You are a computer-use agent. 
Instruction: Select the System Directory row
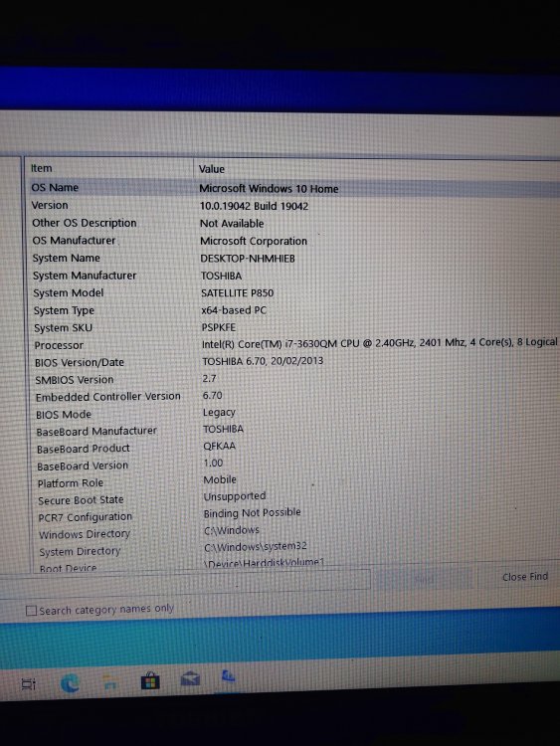80,551
